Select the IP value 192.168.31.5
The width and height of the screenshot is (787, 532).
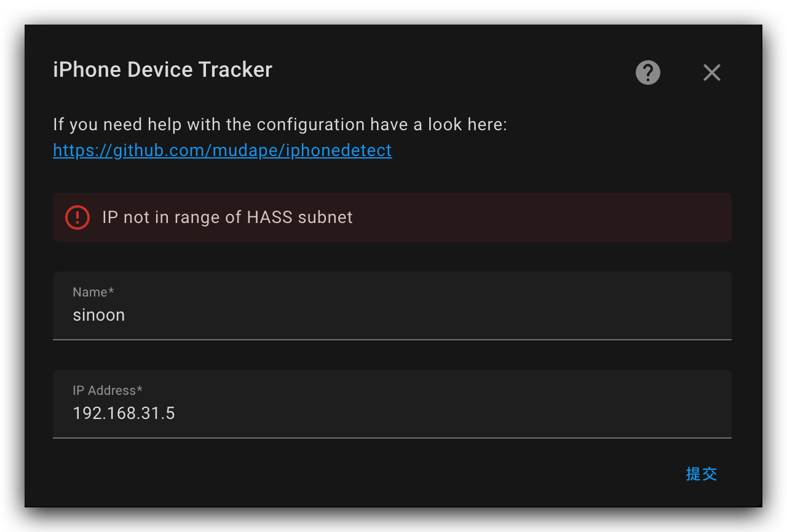pyautogui.click(x=124, y=413)
